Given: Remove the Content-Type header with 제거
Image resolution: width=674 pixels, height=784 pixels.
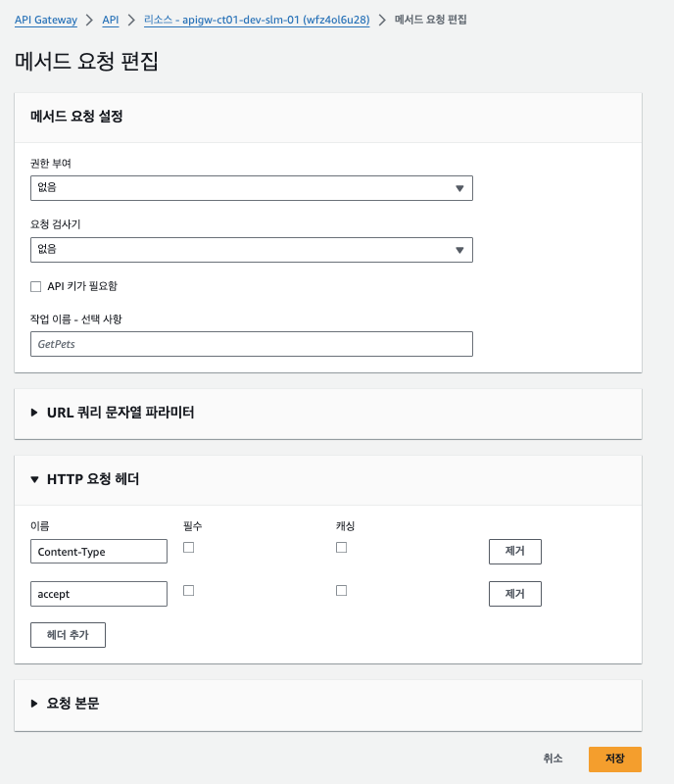Looking at the screenshot, I should (515, 552).
